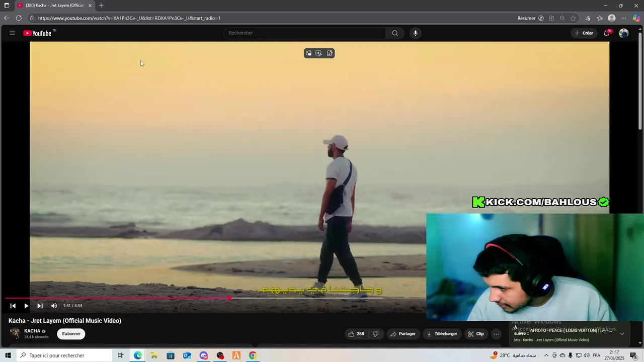The image size is (644, 362).
Task: Switch the FRA input language
Action: [597, 355]
